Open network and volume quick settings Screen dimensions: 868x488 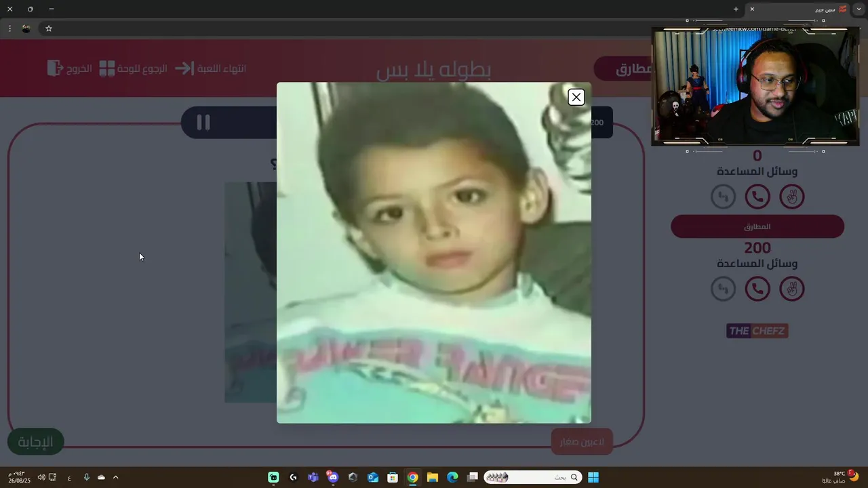pos(47,477)
